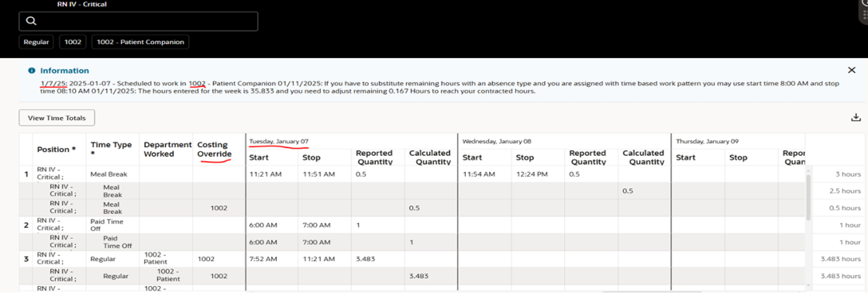
Task: Click row 2 reported quantity 1
Action: [358, 225]
